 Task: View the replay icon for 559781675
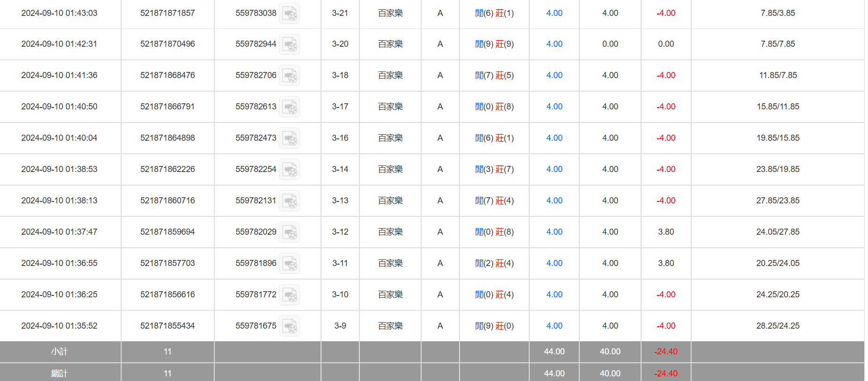[x=290, y=326]
